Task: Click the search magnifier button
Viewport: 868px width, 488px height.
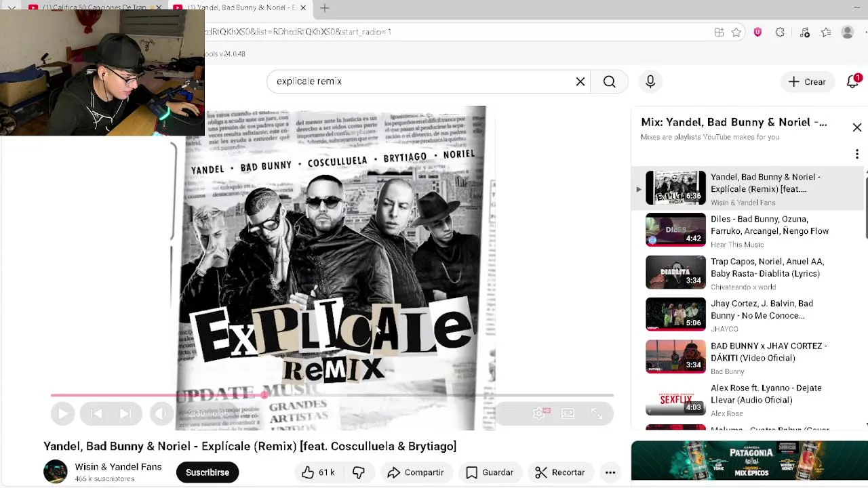Action: [x=609, y=81]
